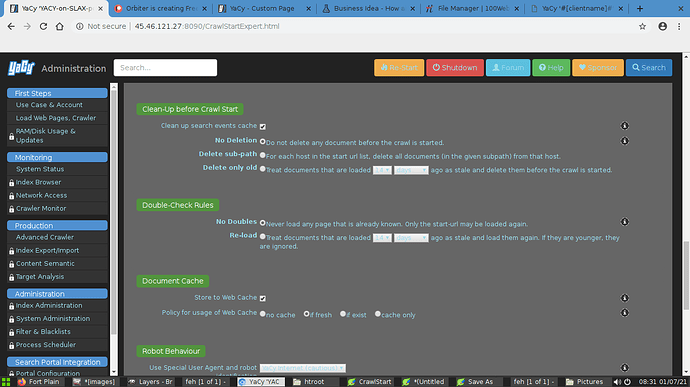Open the taskbar start menu grid icon
Viewport: 690px width, 387px height.
(6, 382)
